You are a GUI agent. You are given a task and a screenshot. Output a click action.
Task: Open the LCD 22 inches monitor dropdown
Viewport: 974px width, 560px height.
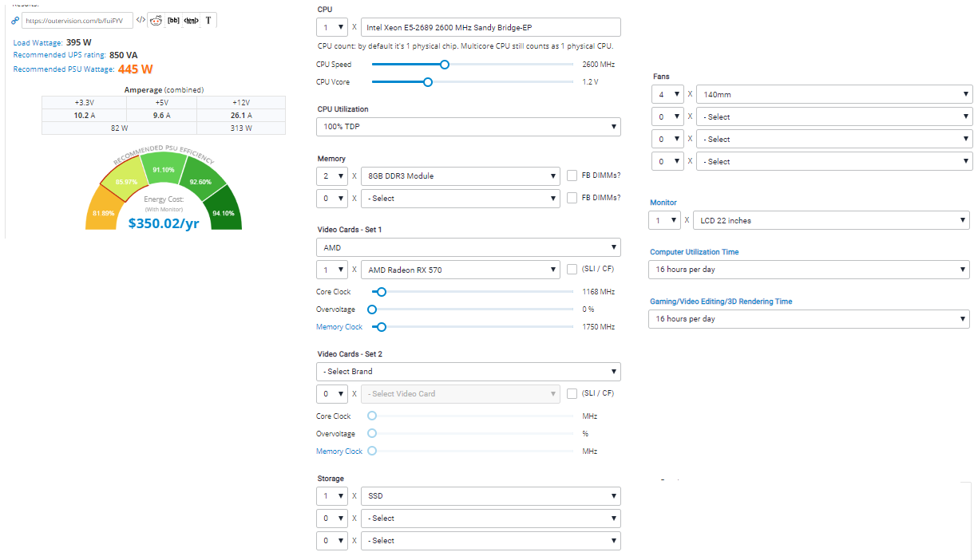(x=833, y=220)
